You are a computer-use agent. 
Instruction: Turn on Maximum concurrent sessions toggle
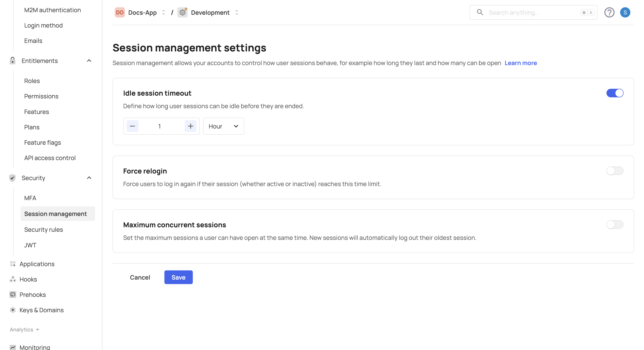coord(615,225)
